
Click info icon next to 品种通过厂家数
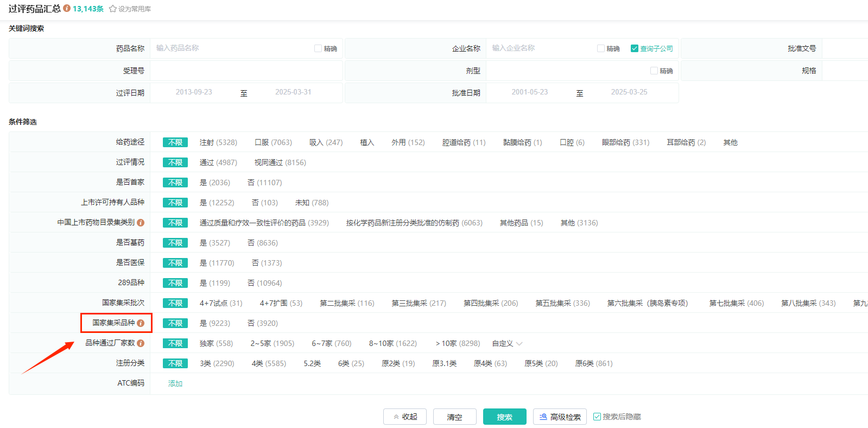141,343
